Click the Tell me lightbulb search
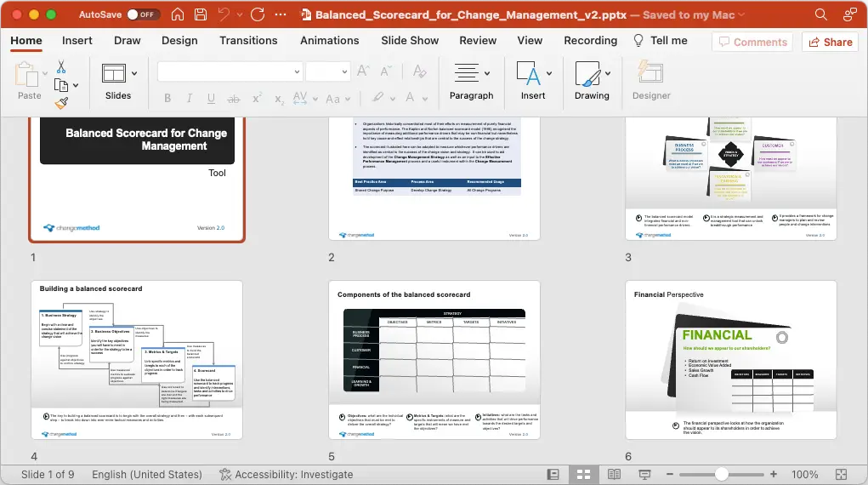The width and height of the screenshot is (868, 485). click(x=661, y=41)
